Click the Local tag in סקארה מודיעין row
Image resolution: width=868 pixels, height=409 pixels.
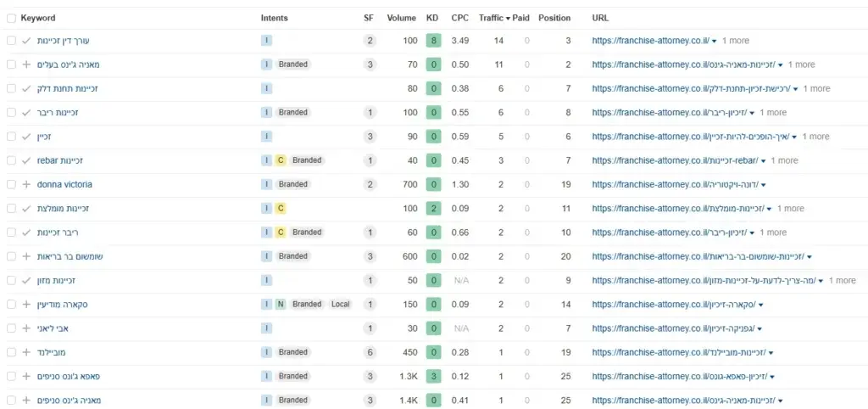pyautogui.click(x=341, y=305)
